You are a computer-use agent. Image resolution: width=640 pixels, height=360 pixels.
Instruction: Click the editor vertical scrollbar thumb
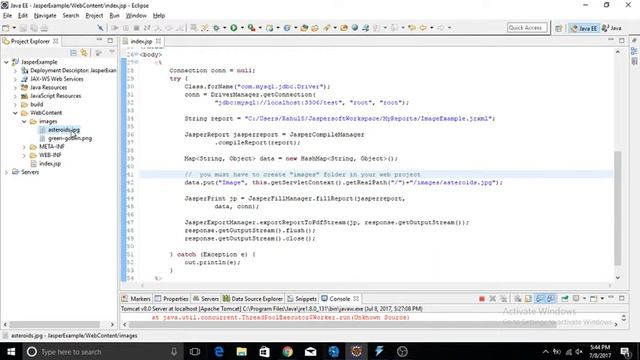(618, 208)
